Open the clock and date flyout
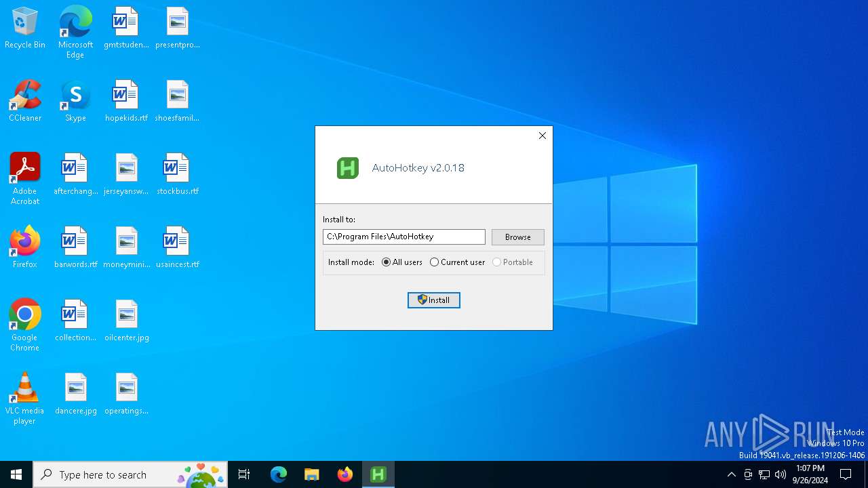The width and height of the screenshot is (868, 488). click(x=810, y=474)
